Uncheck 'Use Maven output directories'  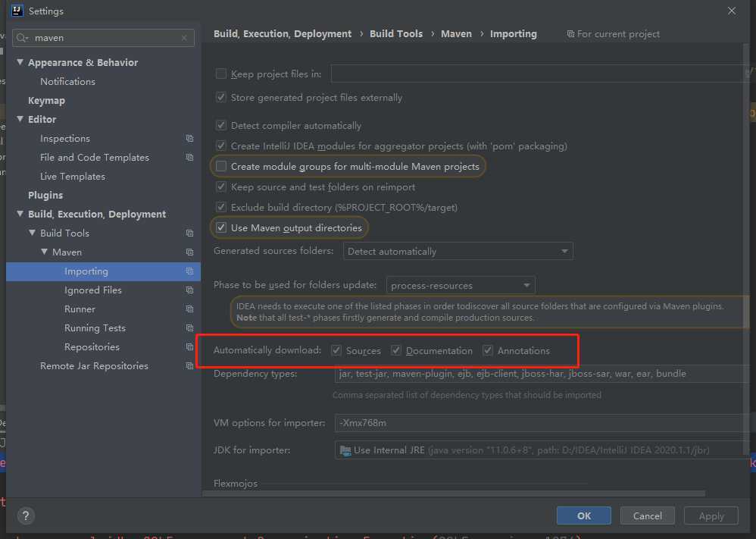coord(221,227)
